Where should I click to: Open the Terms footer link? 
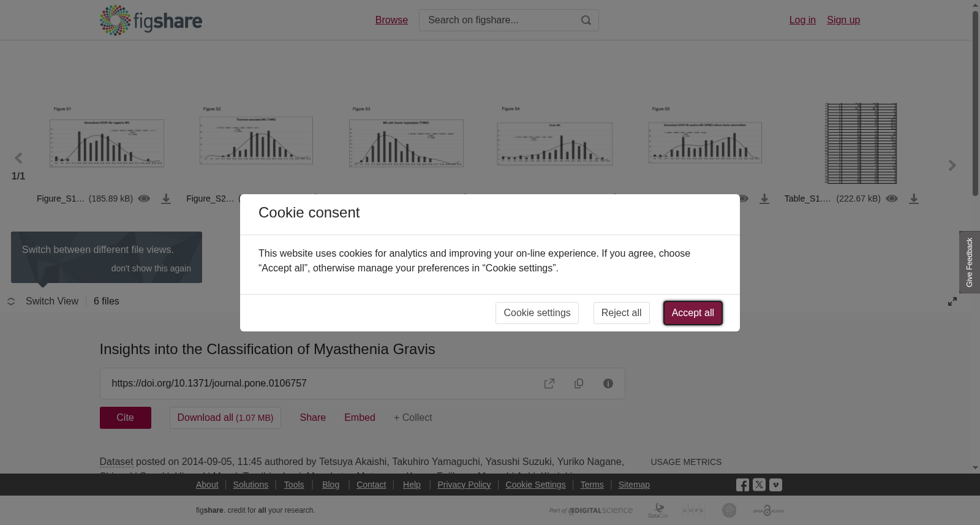tap(592, 485)
